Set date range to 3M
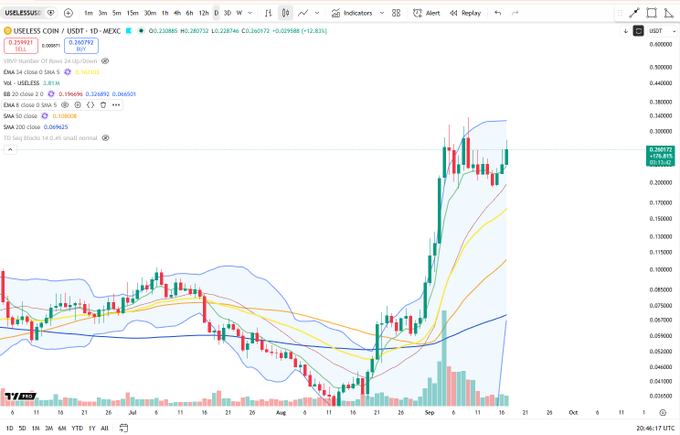 49,428
